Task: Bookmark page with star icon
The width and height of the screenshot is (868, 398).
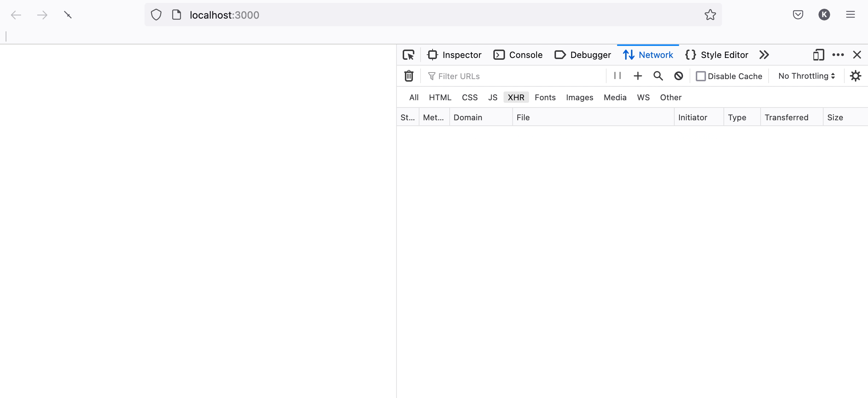Action: [x=710, y=15]
